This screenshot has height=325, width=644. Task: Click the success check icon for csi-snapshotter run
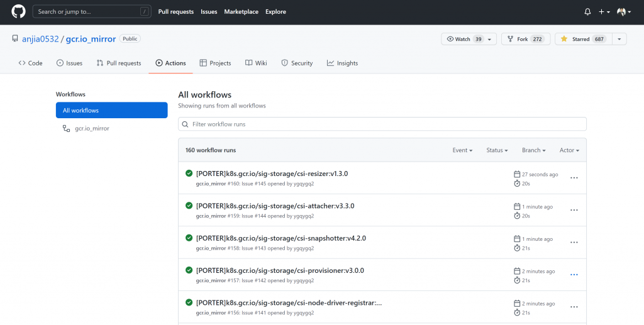[189, 238]
